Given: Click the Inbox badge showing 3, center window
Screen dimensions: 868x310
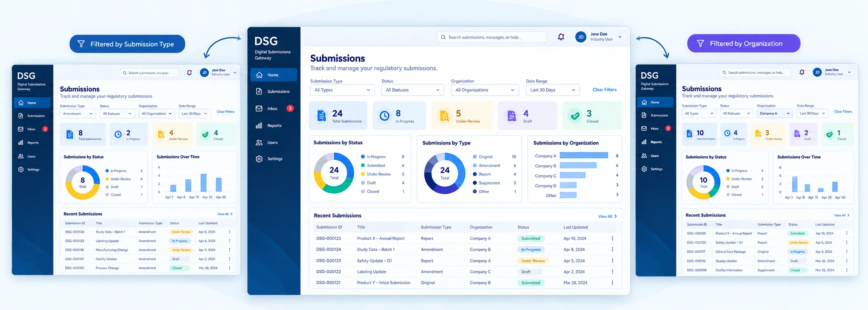Looking at the screenshot, I should (290, 108).
